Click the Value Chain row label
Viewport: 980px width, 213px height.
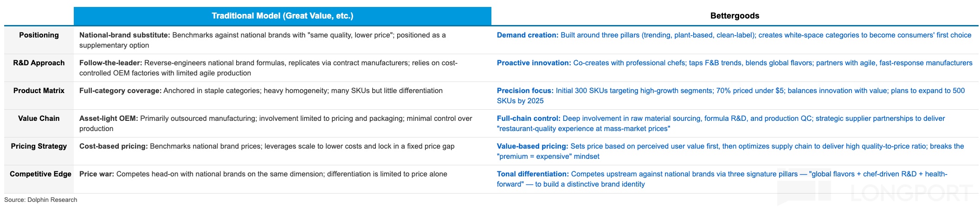coord(39,119)
